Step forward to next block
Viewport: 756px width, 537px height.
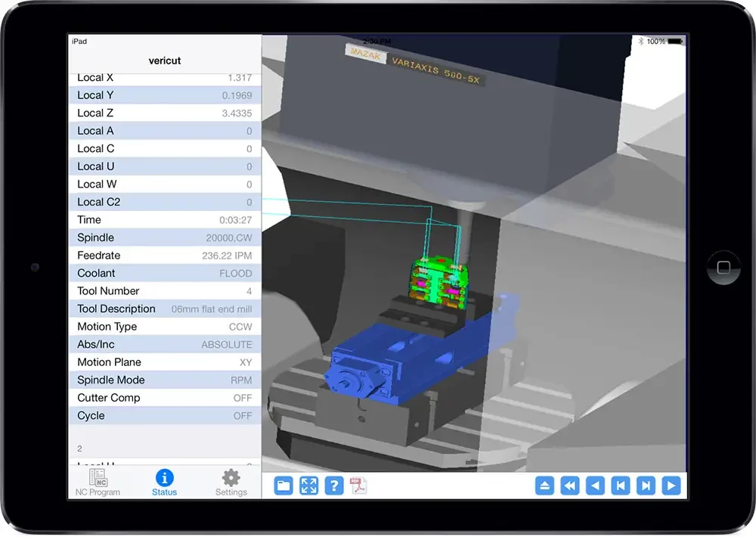pyautogui.click(x=646, y=486)
